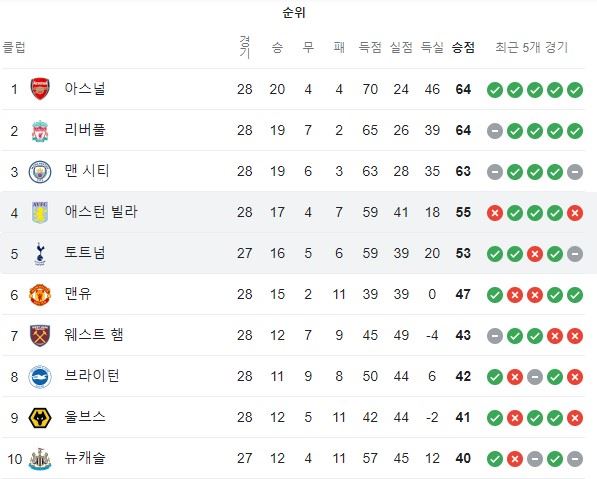Click Liverpool's grey draw result icon
597x479 pixels.
tap(495, 131)
